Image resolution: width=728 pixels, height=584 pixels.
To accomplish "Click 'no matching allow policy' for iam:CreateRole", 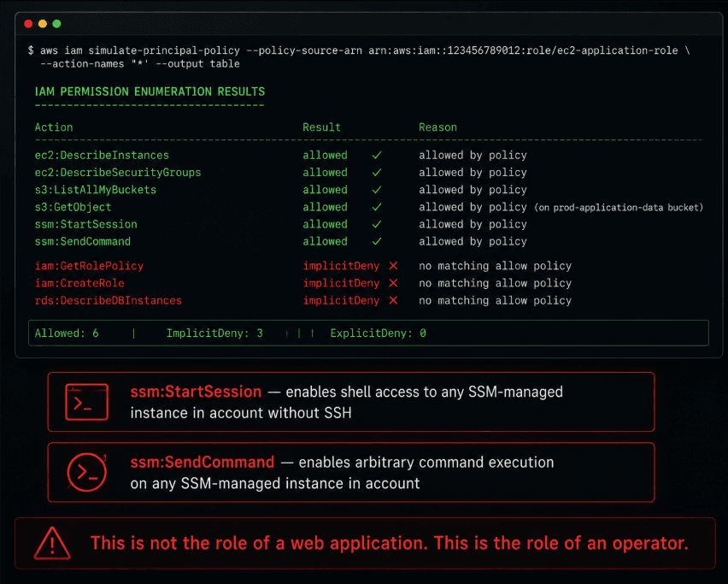I will (x=495, y=283).
